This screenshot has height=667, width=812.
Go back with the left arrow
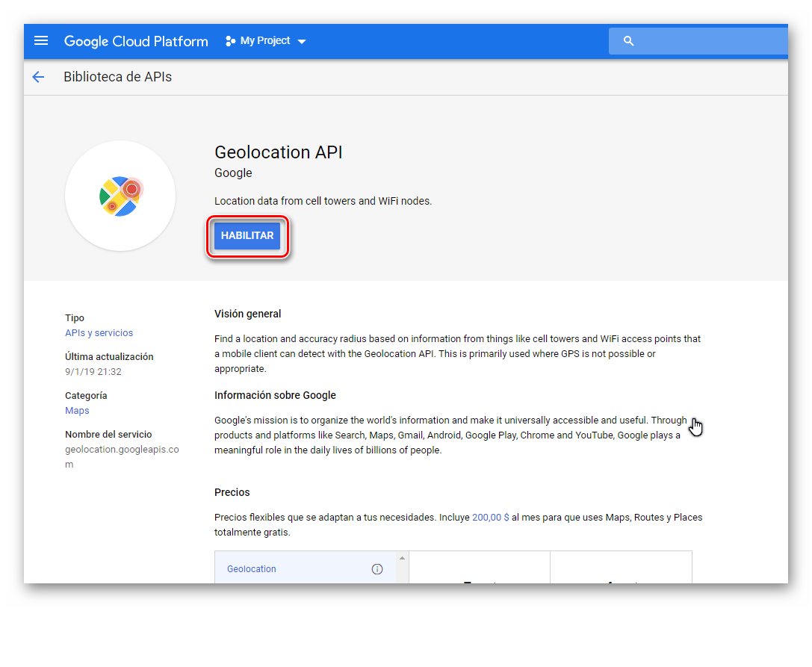(x=39, y=77)
